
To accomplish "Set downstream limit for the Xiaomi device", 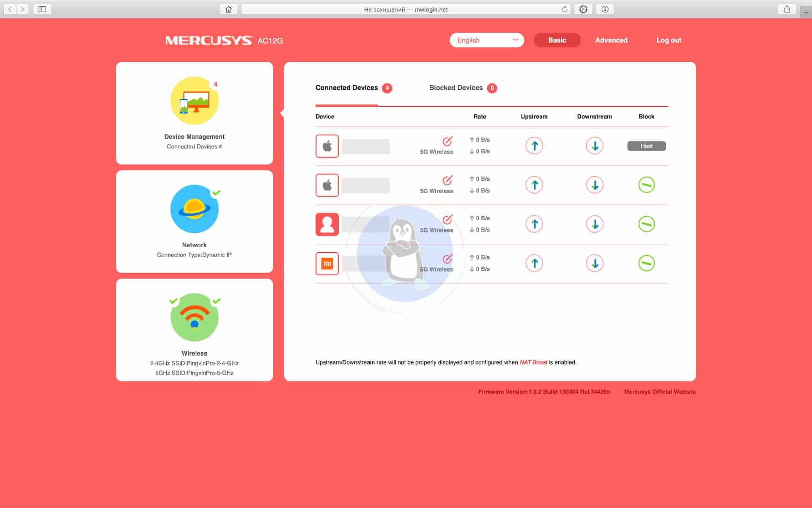I will coord(595,263).
